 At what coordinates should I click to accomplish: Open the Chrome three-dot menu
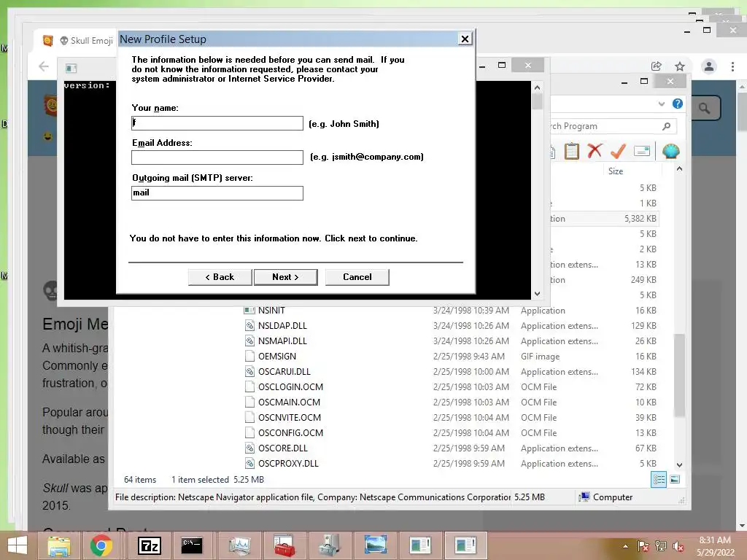tap(732, 66)
